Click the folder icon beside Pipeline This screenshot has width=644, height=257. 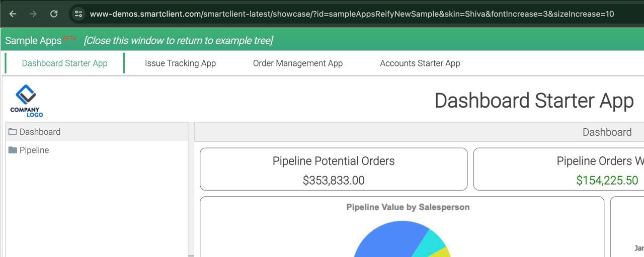coord(13,150)
